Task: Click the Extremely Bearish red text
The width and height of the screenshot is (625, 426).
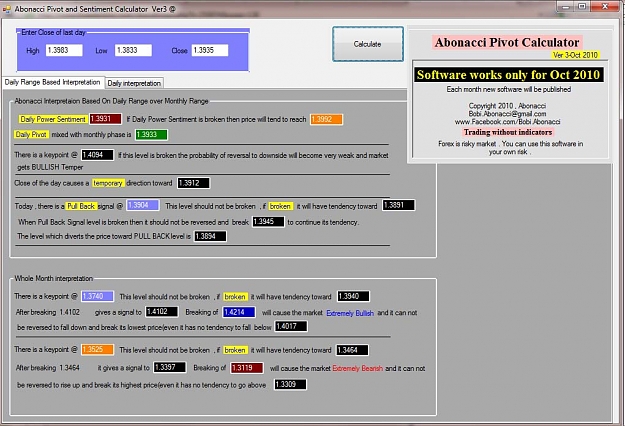Action: 358,368
